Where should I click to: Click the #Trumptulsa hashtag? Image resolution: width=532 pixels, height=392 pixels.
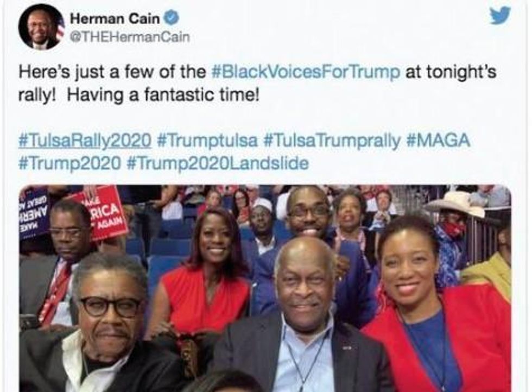point(207,141)
